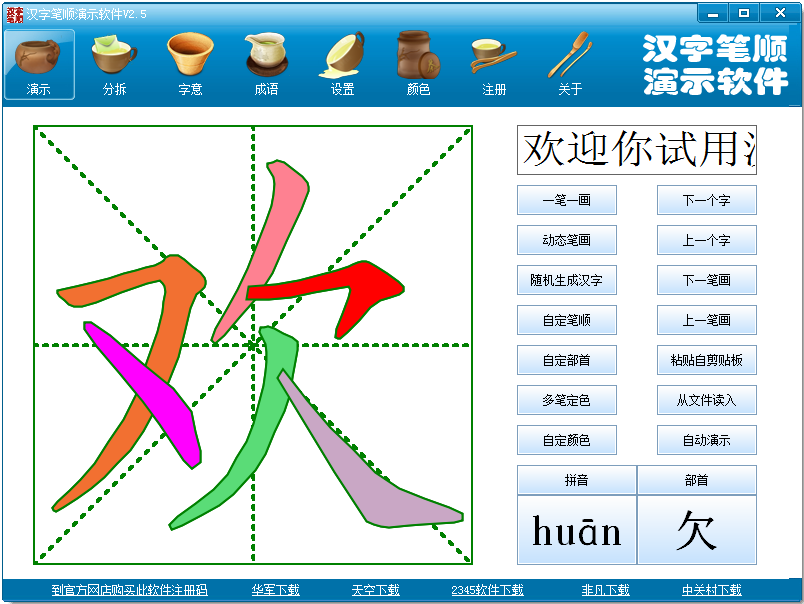804x604 pixels.
Task: Start 动态笔画 animation
Action: pyautogui.click(x=566, y=240)
